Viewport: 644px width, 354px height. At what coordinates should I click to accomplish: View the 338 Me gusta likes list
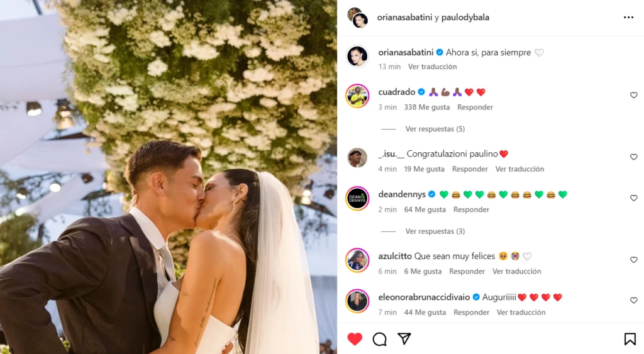click(427, 107)
